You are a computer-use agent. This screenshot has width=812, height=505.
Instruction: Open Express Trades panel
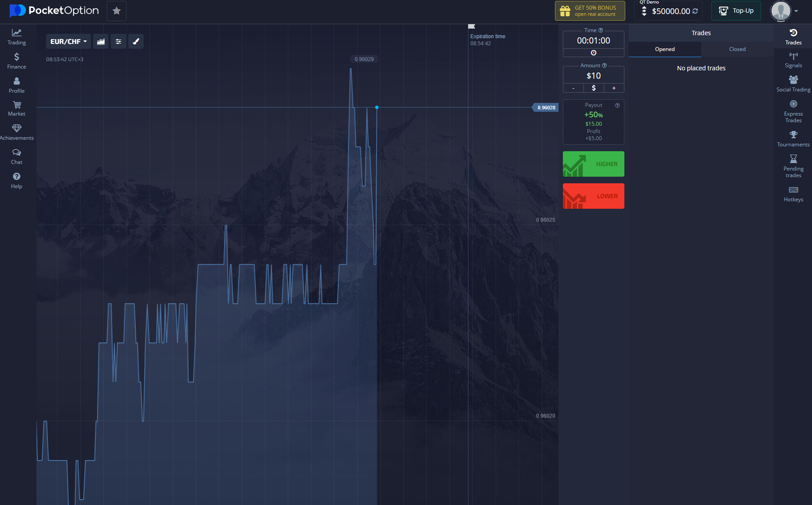pos(793,111)
